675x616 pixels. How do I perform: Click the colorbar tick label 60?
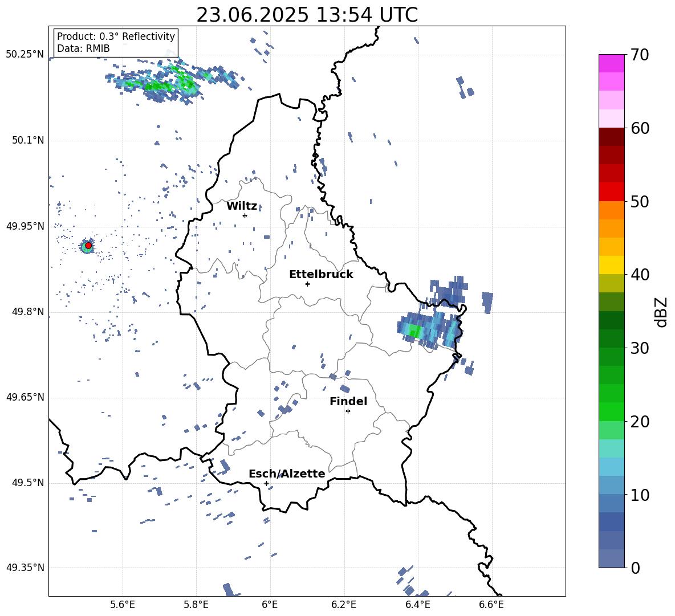(640, 128)
